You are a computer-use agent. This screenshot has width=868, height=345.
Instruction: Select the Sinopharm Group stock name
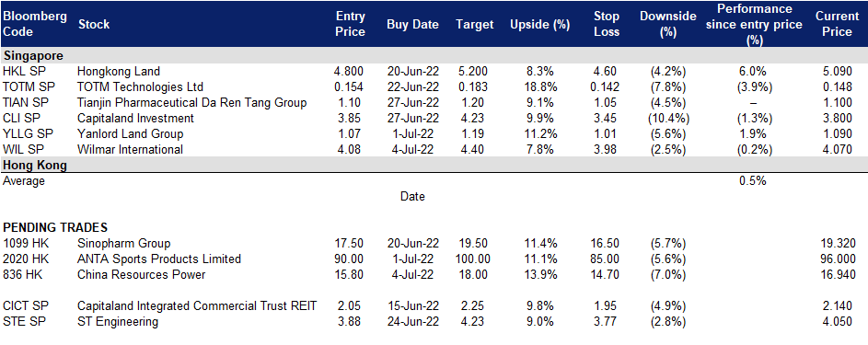tap(124, 243)
